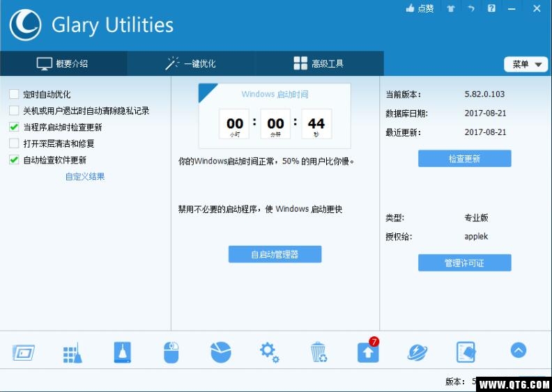Switch to the 高级工具 tab
Image resolution: width=552 pixels, height=392 pixels.
coord(319,63)
